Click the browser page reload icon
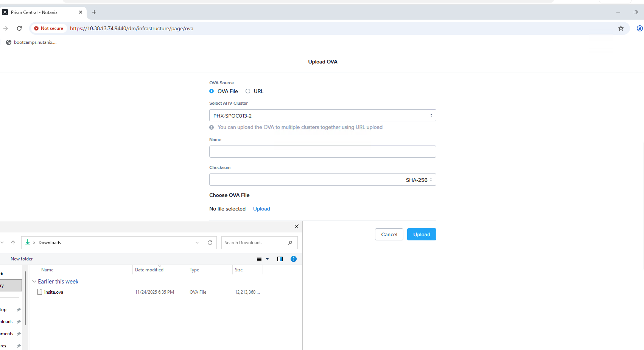 coord(19,28)
